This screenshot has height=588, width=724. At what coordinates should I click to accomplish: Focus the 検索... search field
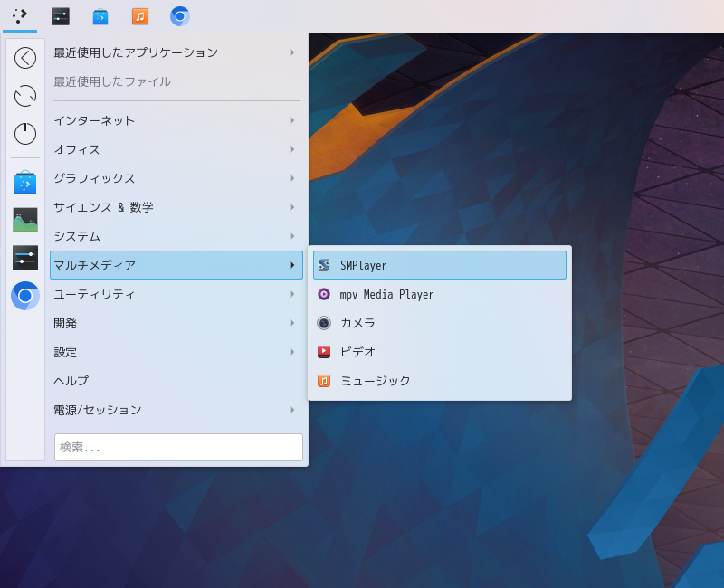[x=178, y=447]
